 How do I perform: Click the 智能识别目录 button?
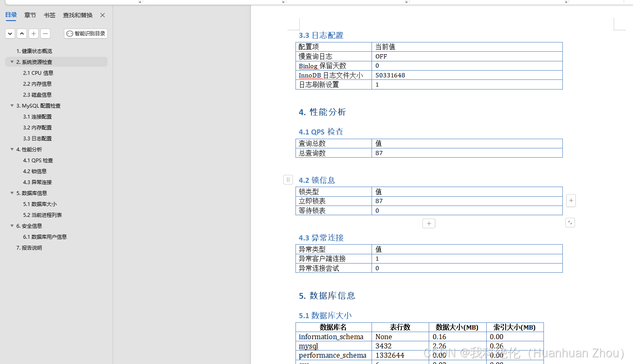tap(86, 34)
